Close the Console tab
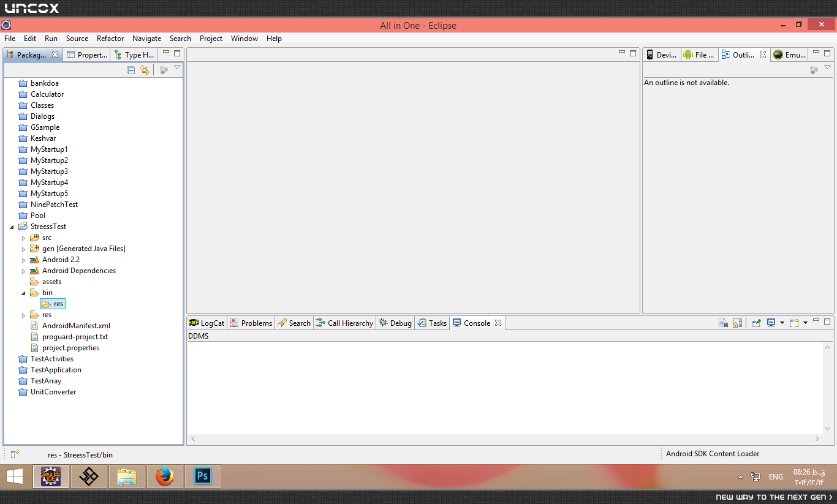Viewport: 837px width, 504px height. point(498,323)
